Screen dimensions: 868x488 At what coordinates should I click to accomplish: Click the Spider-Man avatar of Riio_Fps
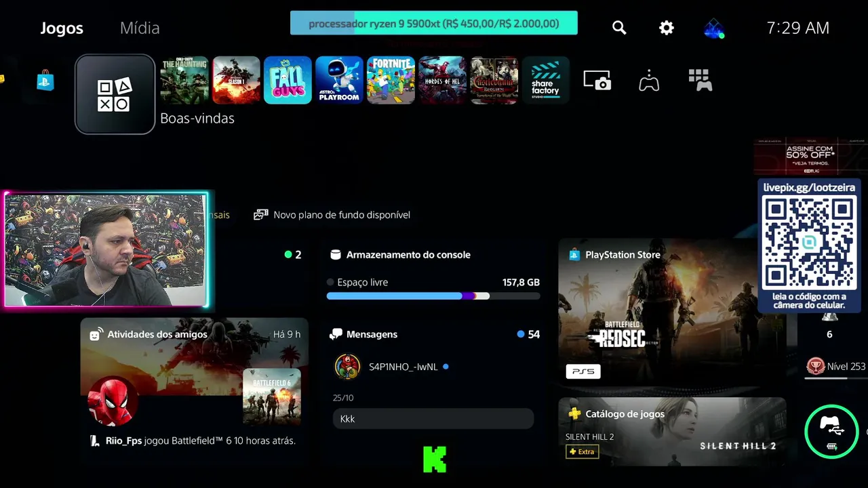(113, 403)
